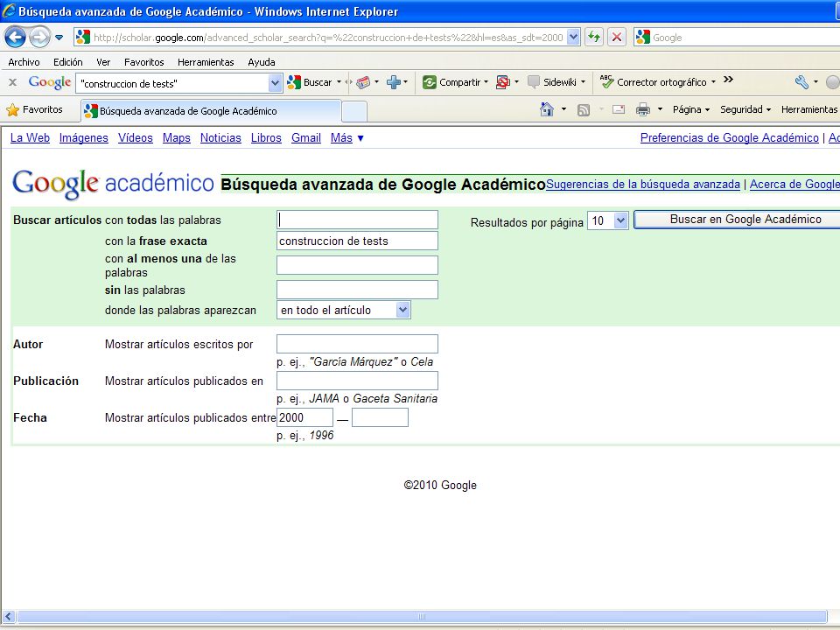Click the blue plus icon on toolbar
The image size is (840, 630).
(394, 82)
